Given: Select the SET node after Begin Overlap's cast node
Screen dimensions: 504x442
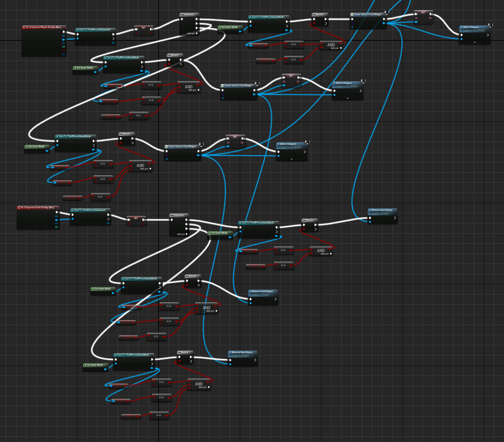Looking at the screenshot, I should tap(144, 29).
